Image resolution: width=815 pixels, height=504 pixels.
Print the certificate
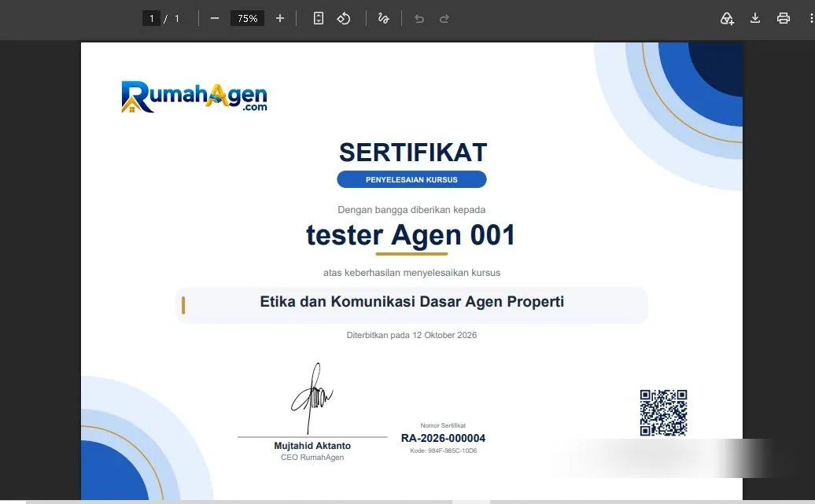click(784, 19)
